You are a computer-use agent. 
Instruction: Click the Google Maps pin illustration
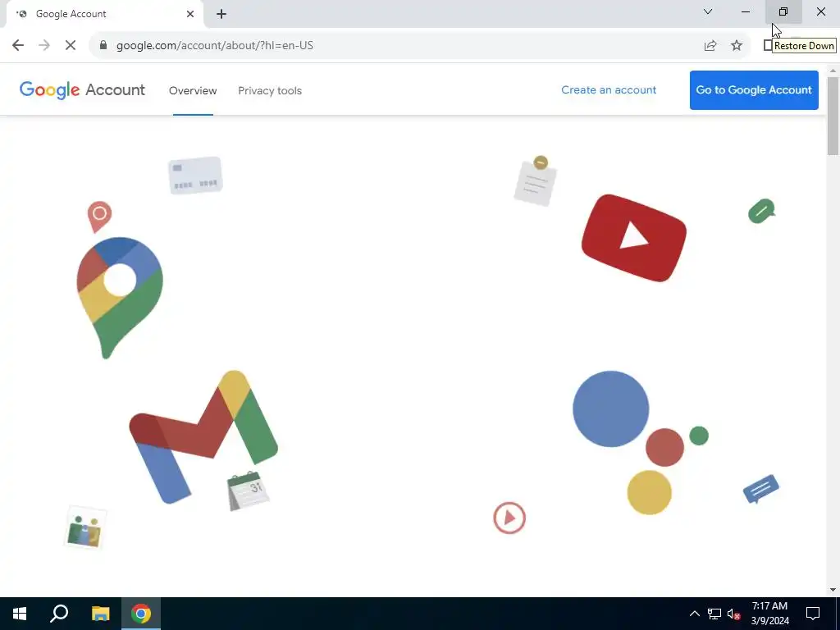pyautogui.click(x=120, y=297)
